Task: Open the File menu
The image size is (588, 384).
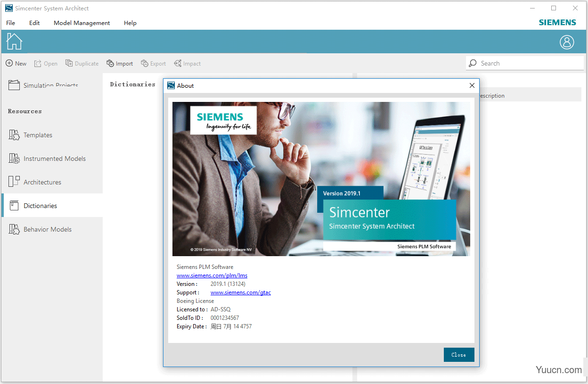Action: 10,23
